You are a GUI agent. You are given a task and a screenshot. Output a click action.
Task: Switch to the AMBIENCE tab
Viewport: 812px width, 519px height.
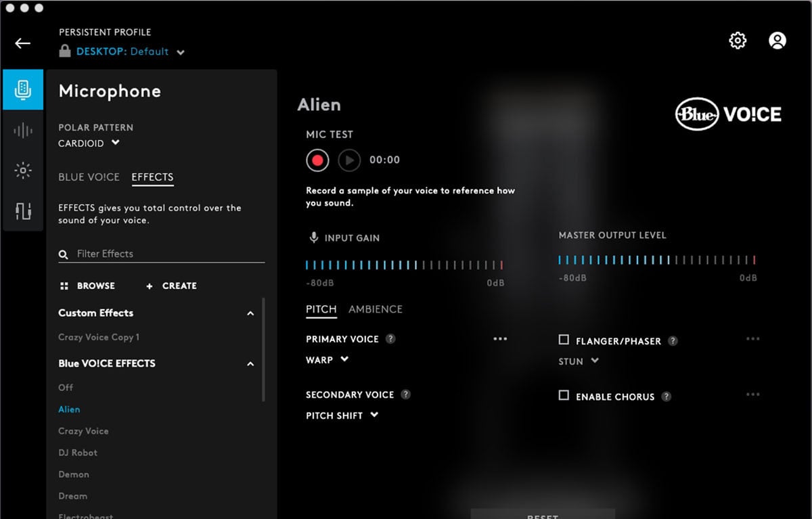coord(376,309)
